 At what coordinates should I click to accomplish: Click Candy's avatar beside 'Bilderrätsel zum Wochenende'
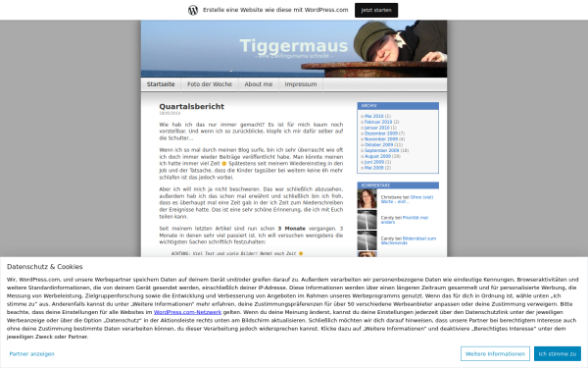point(367,240)
